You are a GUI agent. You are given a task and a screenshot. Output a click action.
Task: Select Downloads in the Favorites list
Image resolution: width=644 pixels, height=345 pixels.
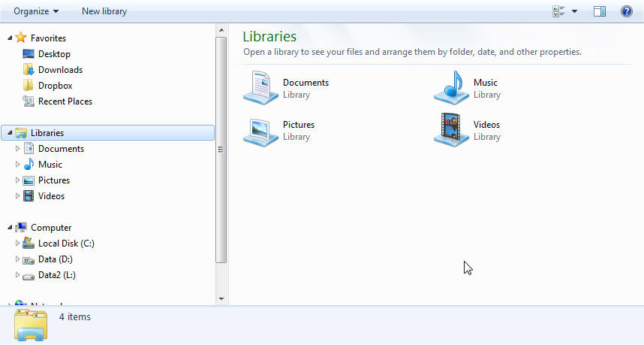click(x=60, y=70)
